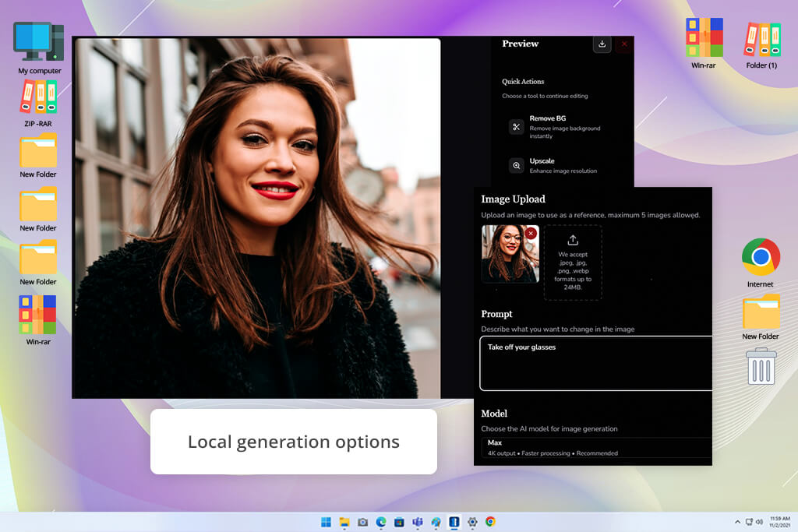Download the preview image
The height and width of the screenshot is (532, 798).
(602, 44)
